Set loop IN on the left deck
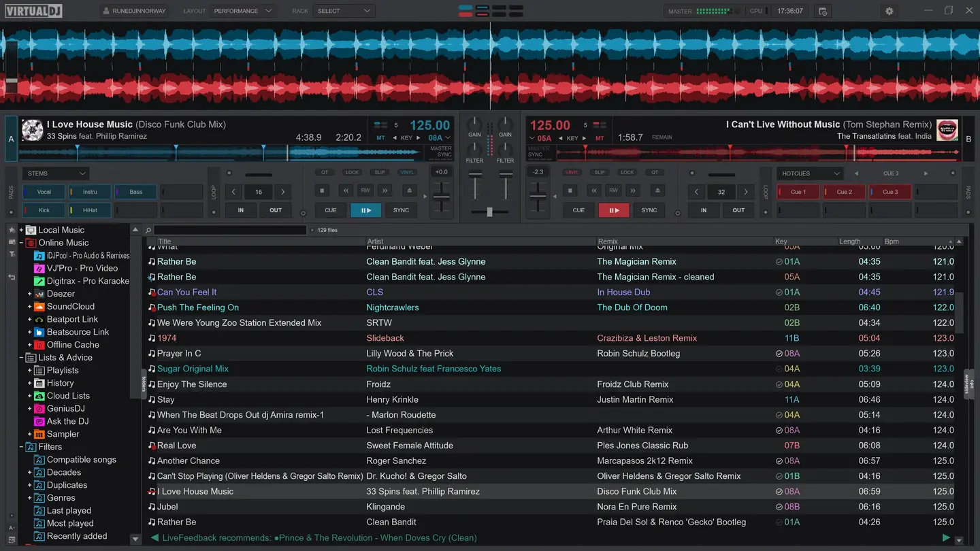This screenshot has width=980, height=551. pyautogui.click(x=241, y=210)
